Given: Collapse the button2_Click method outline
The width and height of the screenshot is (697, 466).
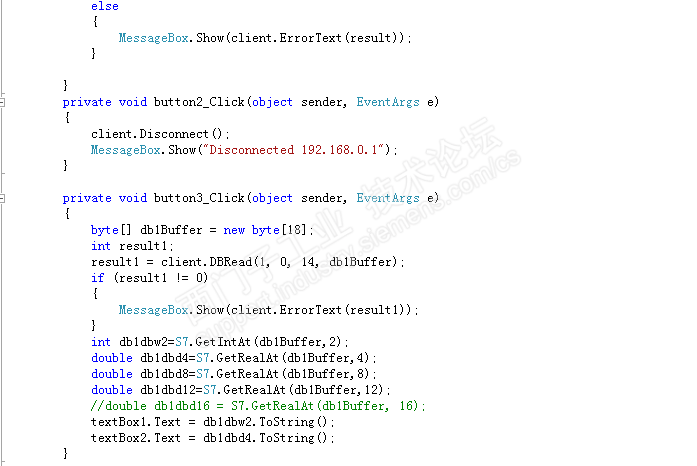Looking at the screenshot, I should (x=2, y=103).
